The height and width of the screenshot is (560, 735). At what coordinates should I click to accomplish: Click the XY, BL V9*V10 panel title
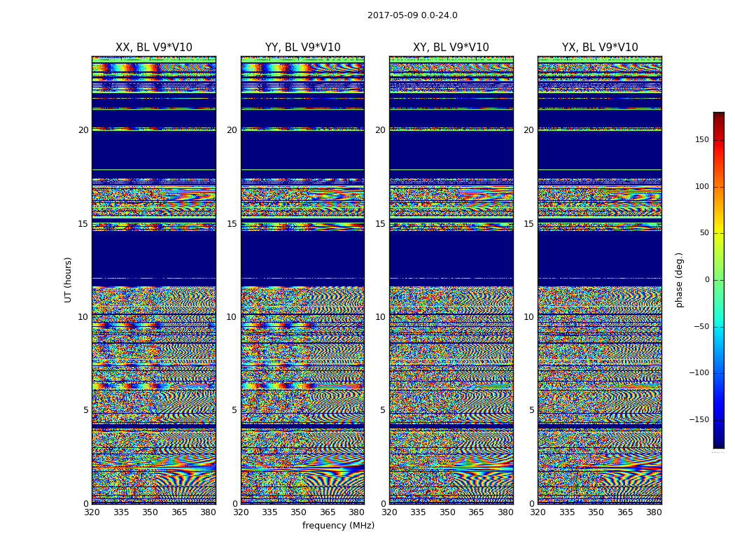pos(451,48)
